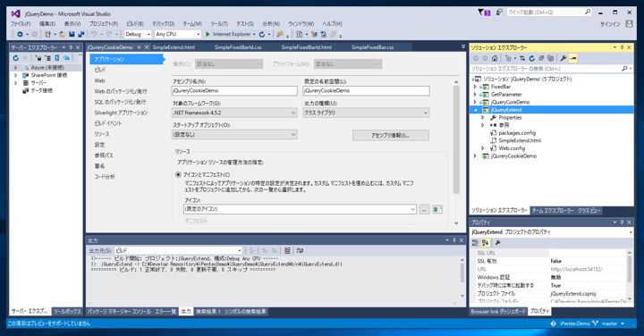Viewport: 644px width, 336px height.
Task: Select アイコンとマニフェスト radio button
Action: click(x=178, y=175)
